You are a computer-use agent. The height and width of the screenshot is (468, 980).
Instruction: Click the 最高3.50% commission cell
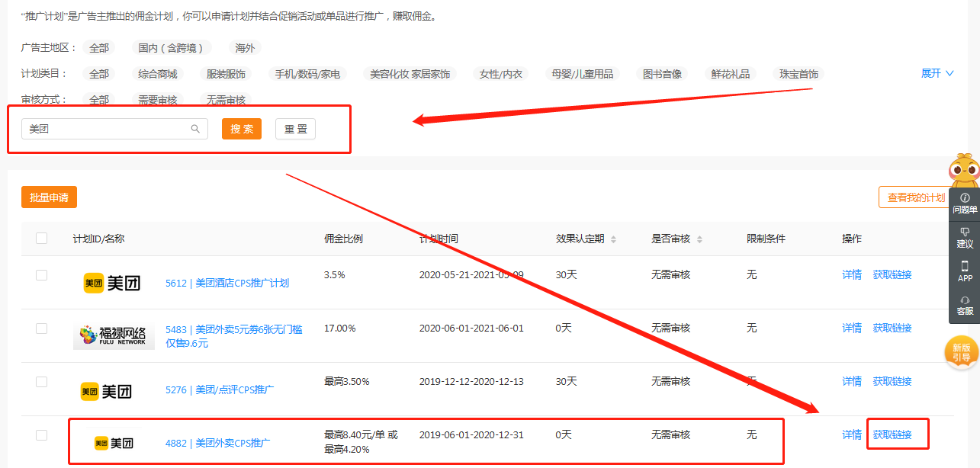tap(347, 381)
